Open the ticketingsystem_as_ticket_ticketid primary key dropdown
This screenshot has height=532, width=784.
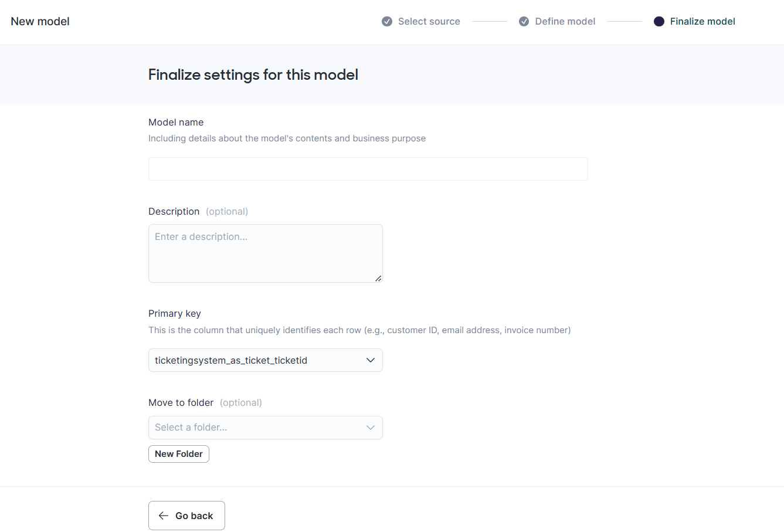point(258,360)
